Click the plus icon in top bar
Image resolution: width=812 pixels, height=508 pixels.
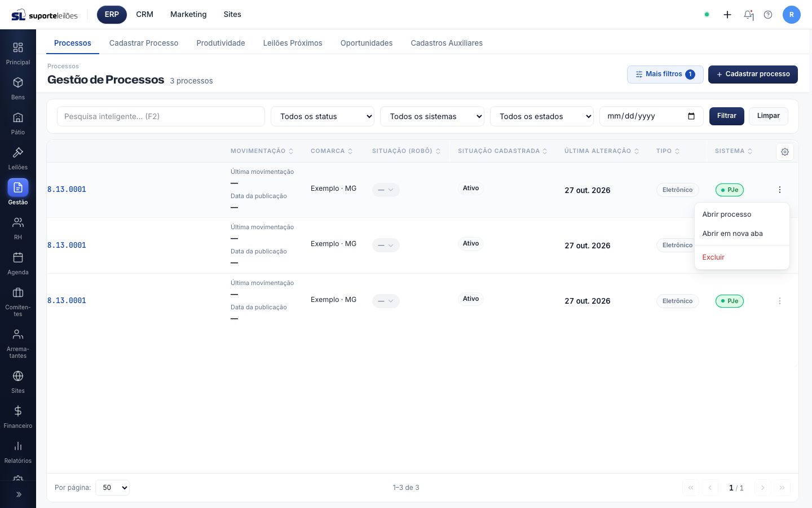[727, 15]
